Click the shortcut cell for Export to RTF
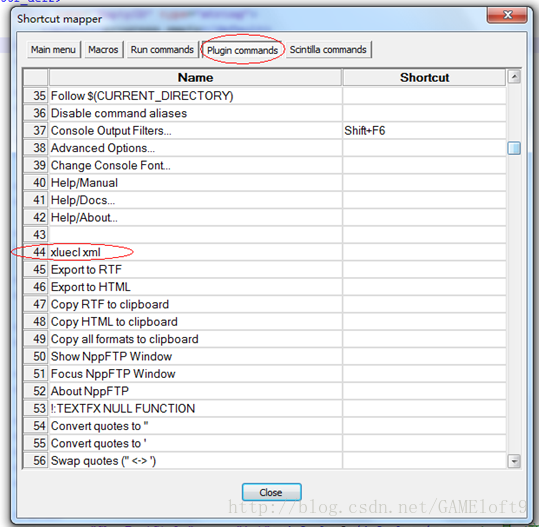The image size is (539, 527). 424,270
